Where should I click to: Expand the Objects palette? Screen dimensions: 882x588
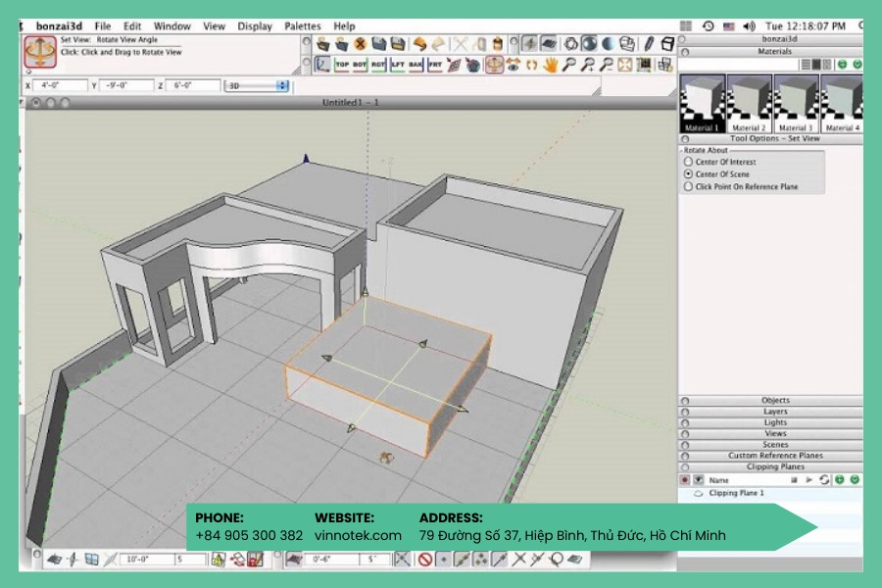[x=685, y=401]
